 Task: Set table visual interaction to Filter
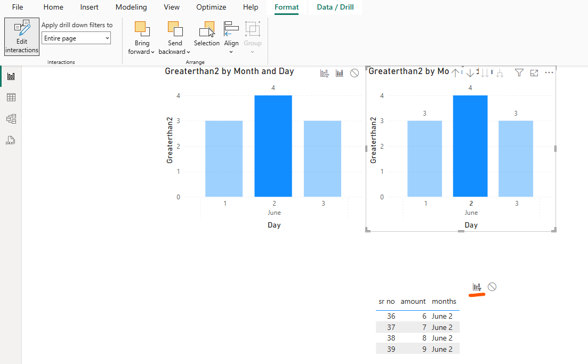pyautogui.click(x=477, y=287)
